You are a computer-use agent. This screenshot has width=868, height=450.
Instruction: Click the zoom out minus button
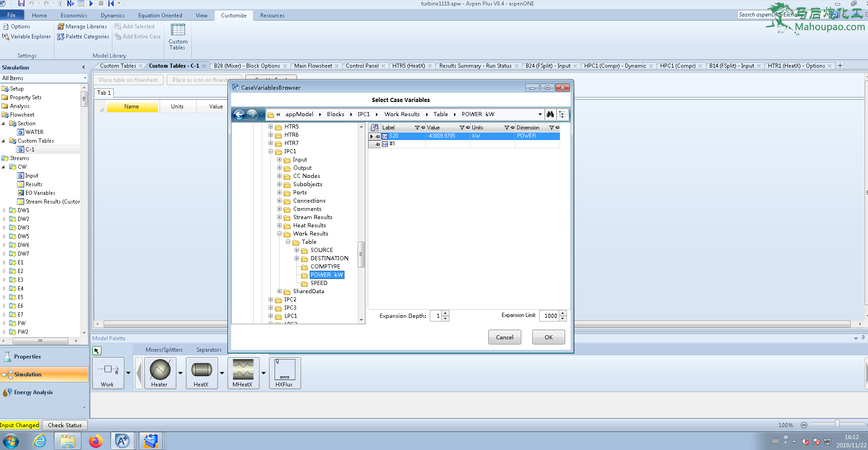804,425
